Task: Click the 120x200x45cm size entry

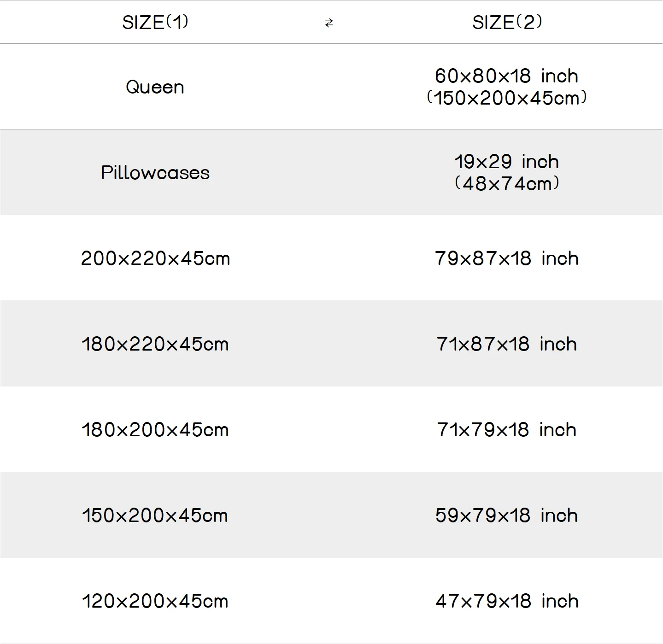Action: pyautogui.click(x=155, y=601)
